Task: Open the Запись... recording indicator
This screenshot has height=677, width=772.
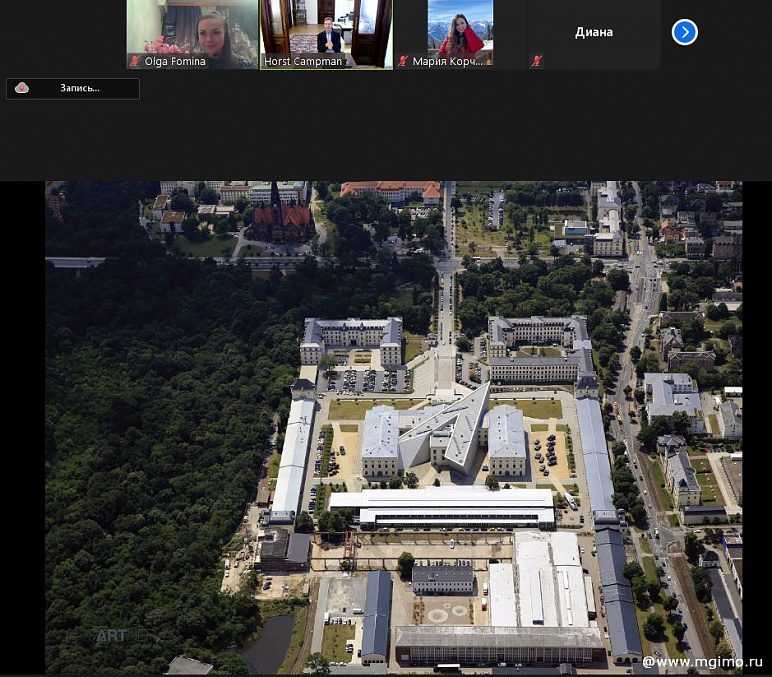Action: point(73,89)
